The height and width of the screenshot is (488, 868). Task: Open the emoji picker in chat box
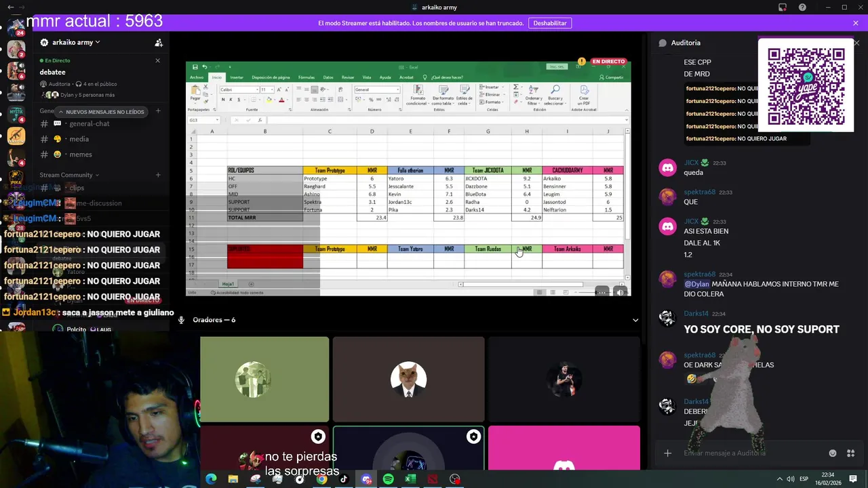click(833, 453)
